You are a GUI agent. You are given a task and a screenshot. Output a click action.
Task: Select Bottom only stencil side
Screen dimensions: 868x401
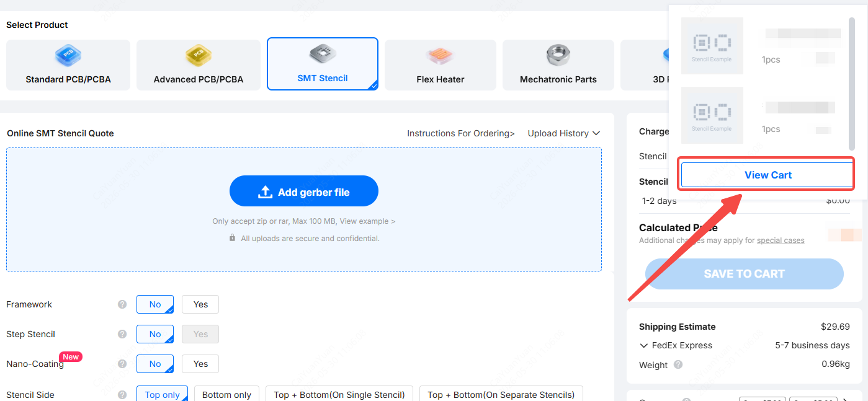pos(226,394)
